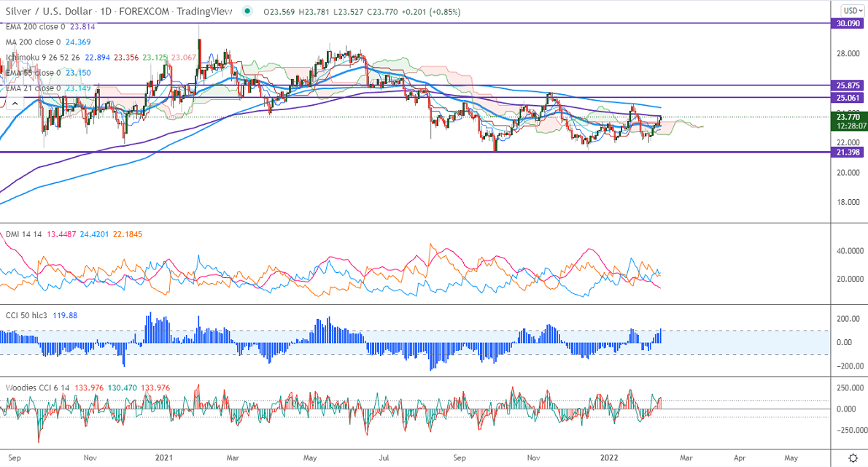Image resolution: width=868 pixels, height=467 pixels.
Task: Open chart settings gear icon
Action: point(853,458)
